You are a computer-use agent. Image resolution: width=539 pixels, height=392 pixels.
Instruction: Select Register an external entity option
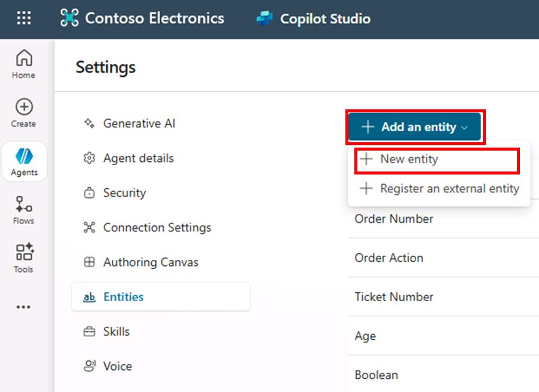439,188
